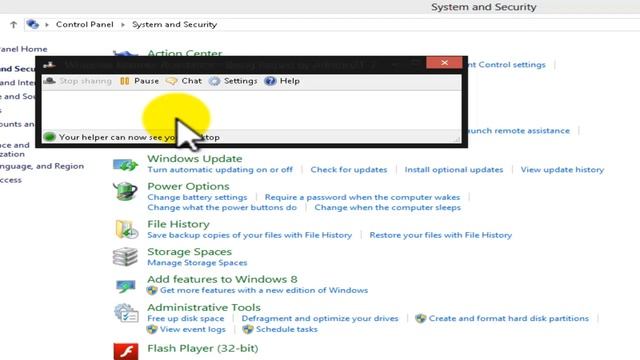Click status text 'Your helper can now see'
This screenshot has height=360, width=640.
139,137
